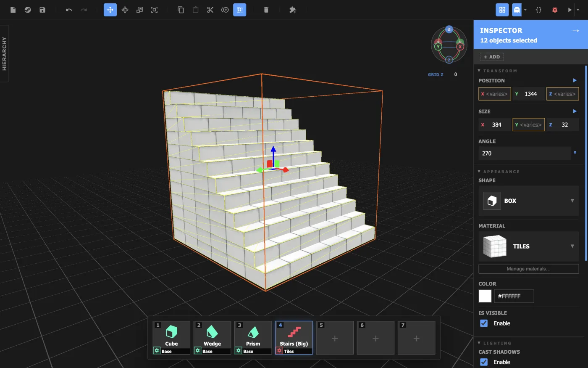Open the script editor braces icon

coord(538,10)
